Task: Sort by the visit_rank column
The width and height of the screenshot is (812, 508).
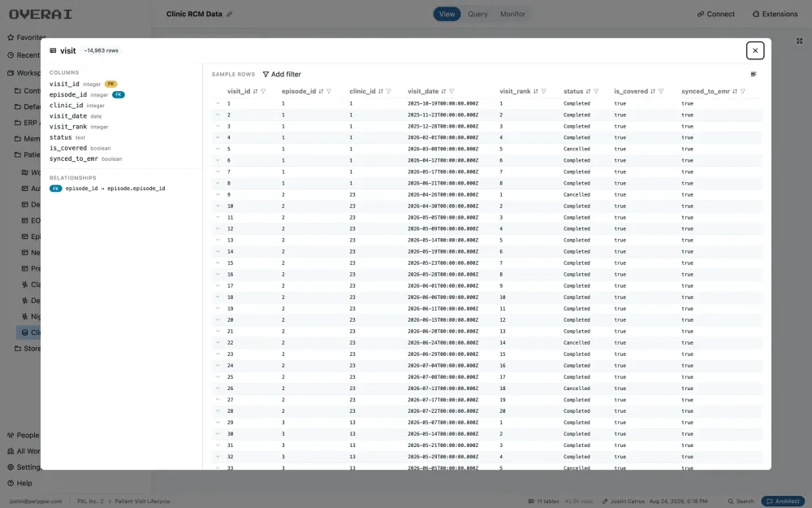Action: [x=535, y=91]
